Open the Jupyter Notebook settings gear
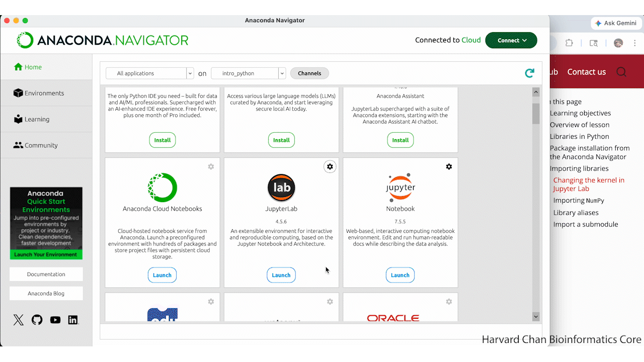The height and width of the screenshot is (362, 644). click(x=449, y=166)
